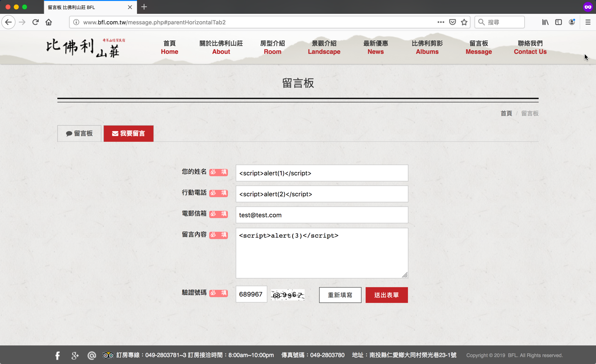Open 比佛利剪影 Albums gallery

pos(427,47)
